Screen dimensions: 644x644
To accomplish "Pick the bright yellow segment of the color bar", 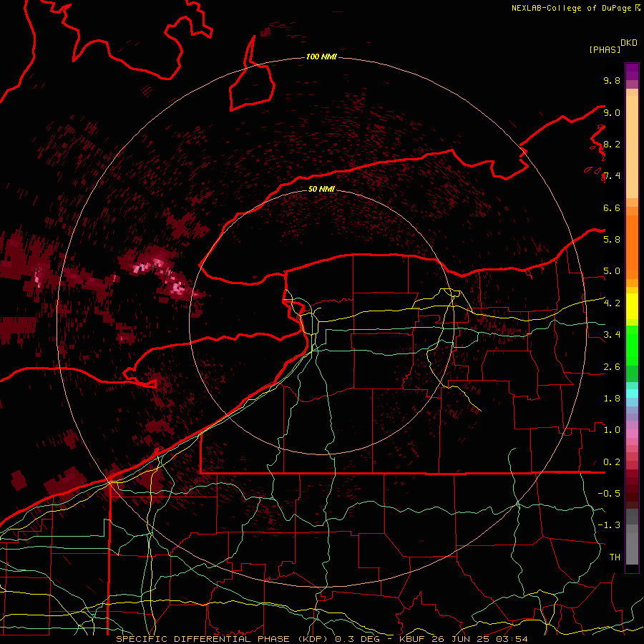I will 632,306.
